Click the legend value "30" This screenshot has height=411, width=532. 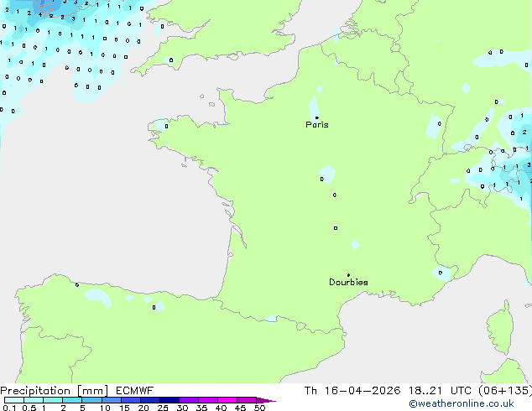(182, 408)
